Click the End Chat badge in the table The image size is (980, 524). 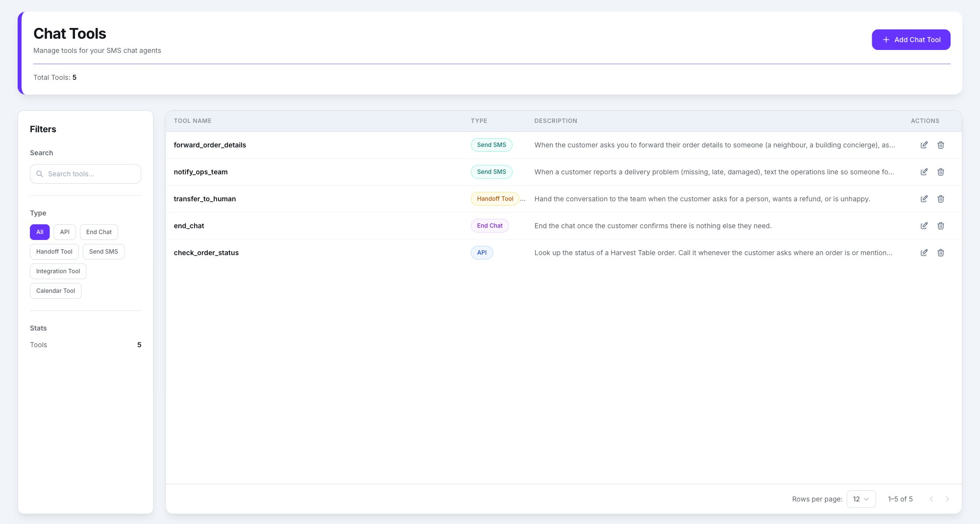coord(490,226)
